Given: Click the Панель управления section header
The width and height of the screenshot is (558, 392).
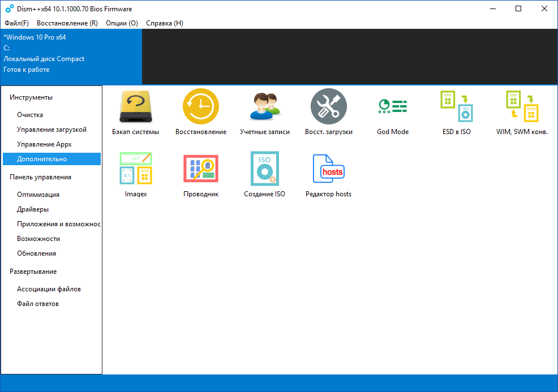Looking at the screenshot, I should coord(40,177).
